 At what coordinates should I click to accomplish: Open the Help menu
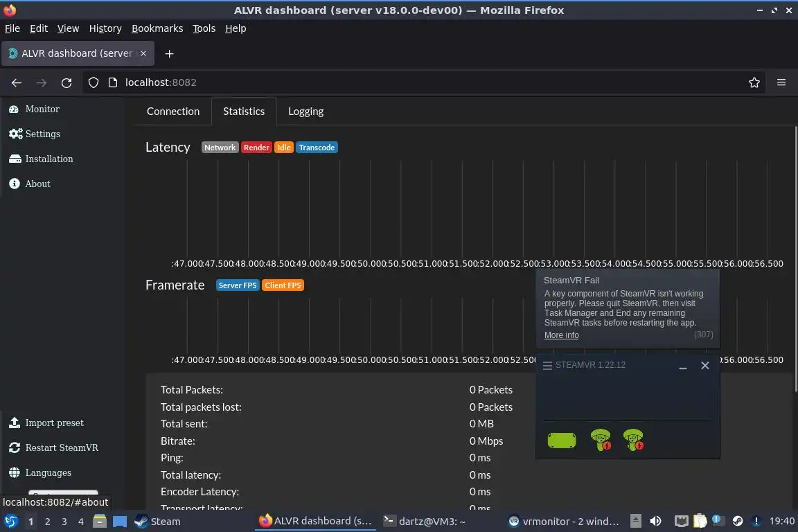coord(236,28)
